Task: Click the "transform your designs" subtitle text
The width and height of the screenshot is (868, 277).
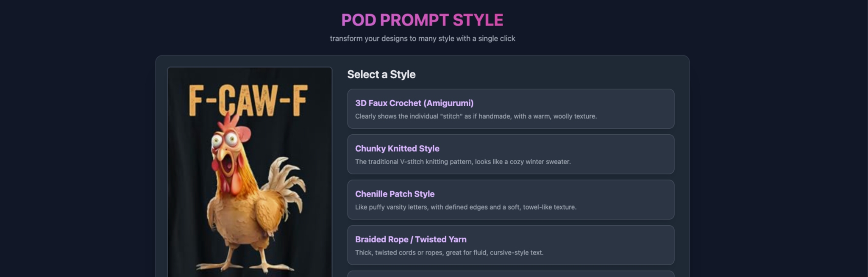Action: 422,39
